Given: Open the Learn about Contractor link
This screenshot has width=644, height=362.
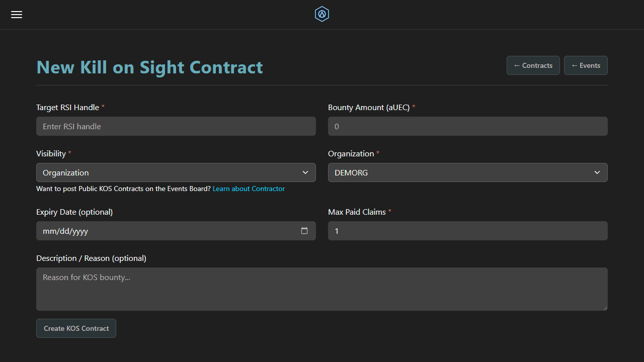Looking at the screenshot, I should coord(249,189).
